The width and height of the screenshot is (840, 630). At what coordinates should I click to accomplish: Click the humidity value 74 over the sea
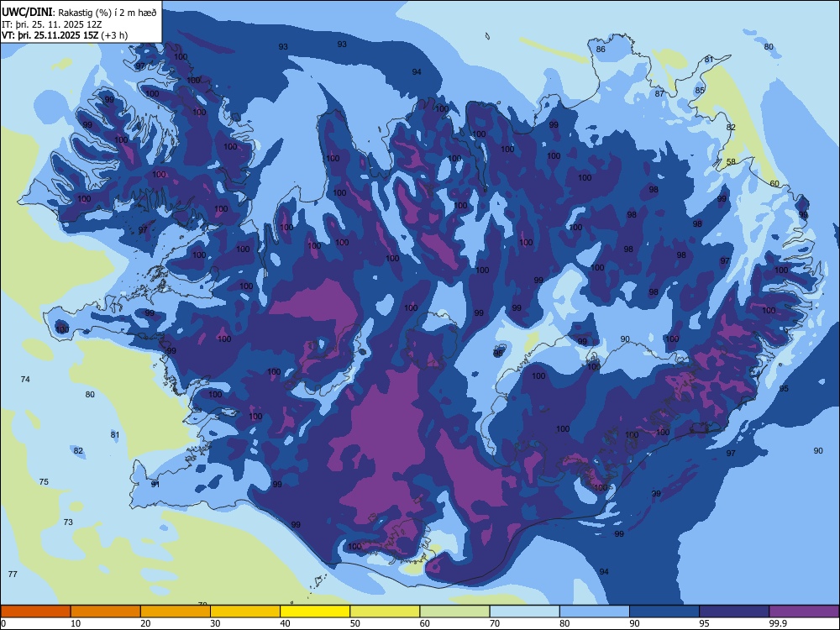[x=25, y=380]
